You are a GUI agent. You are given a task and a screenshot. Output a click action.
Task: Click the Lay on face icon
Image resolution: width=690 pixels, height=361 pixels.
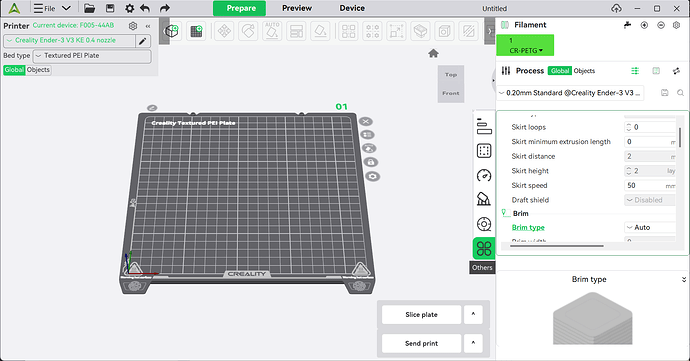point(320,31)
